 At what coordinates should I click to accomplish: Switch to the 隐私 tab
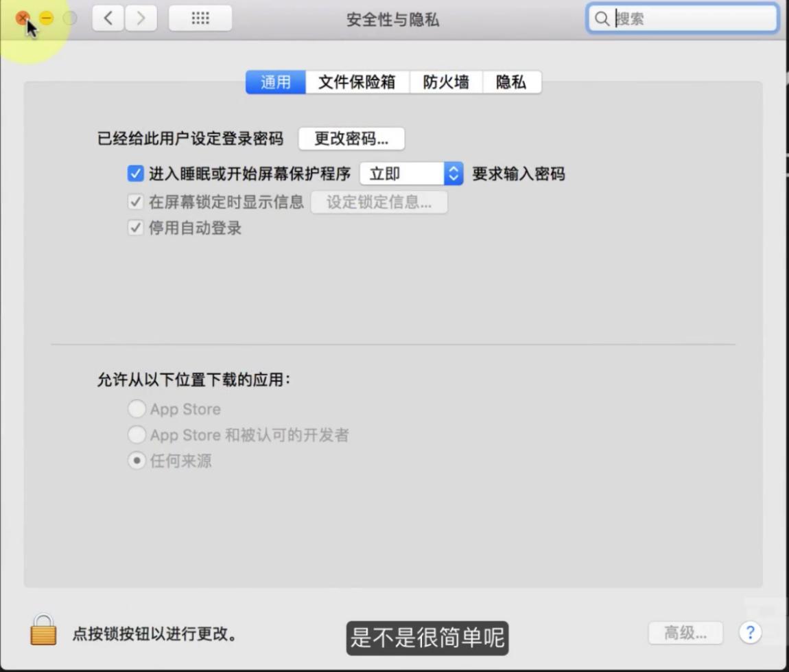click(511, 82)
